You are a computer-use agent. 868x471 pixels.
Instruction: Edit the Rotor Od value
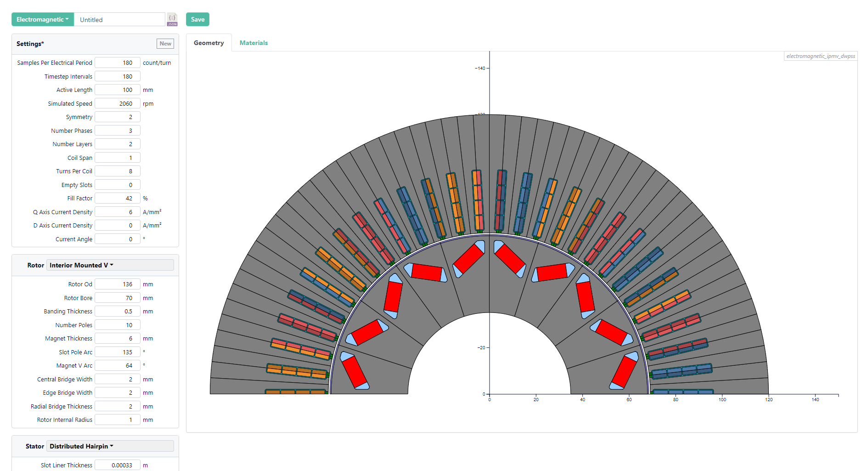click(118, 284)
